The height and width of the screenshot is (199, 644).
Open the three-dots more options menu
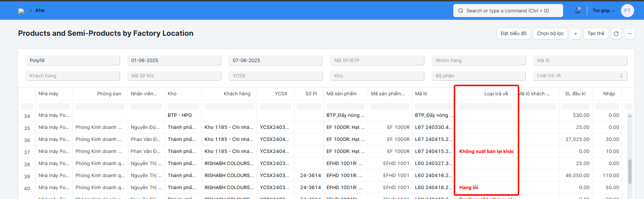(629, 34)
